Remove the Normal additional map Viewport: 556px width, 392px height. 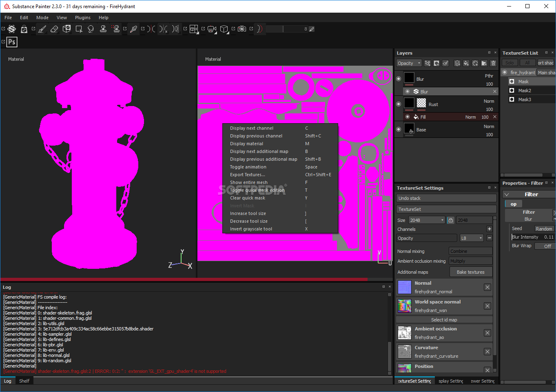(487, 287)
